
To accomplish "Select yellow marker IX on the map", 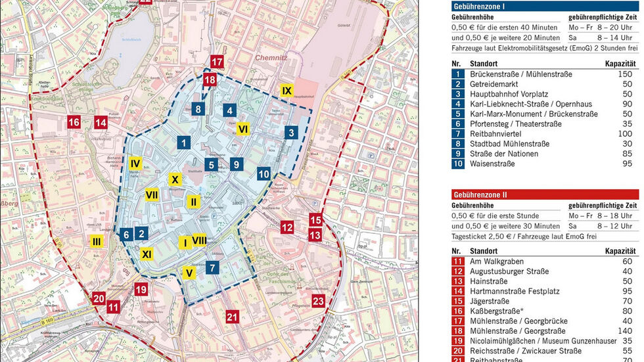I will 287,91.
